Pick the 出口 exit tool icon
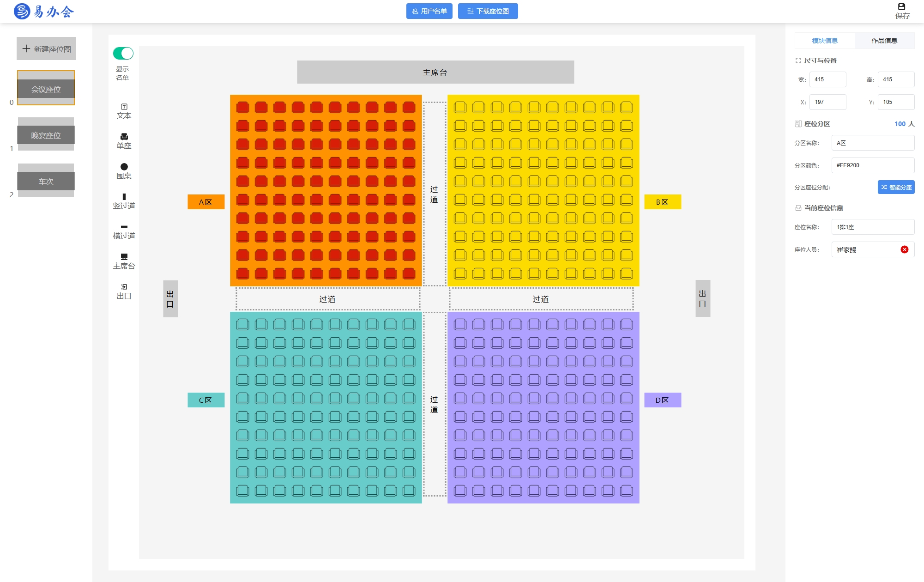This screenshot has height=582, width=924. (x=124, y=287)
